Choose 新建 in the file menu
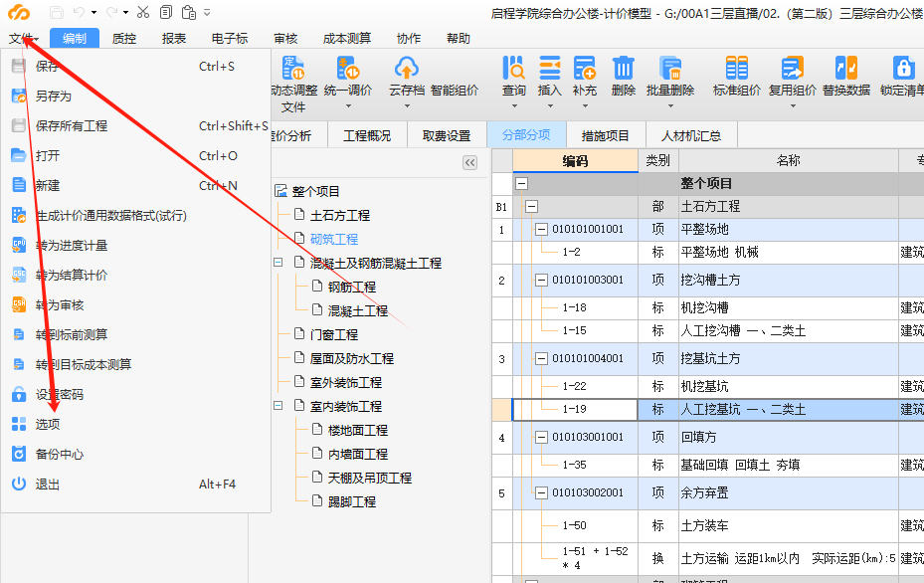 pos(135,186)
